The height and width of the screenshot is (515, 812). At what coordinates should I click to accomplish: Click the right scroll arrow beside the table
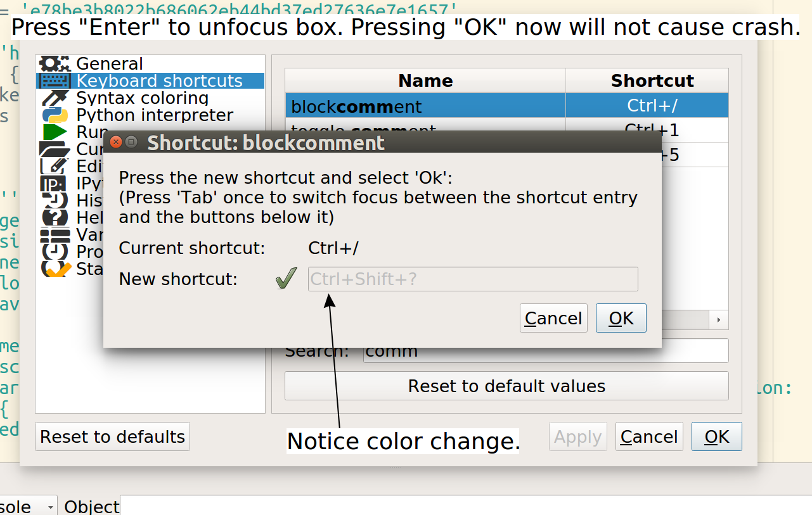[x=719, y=320]
